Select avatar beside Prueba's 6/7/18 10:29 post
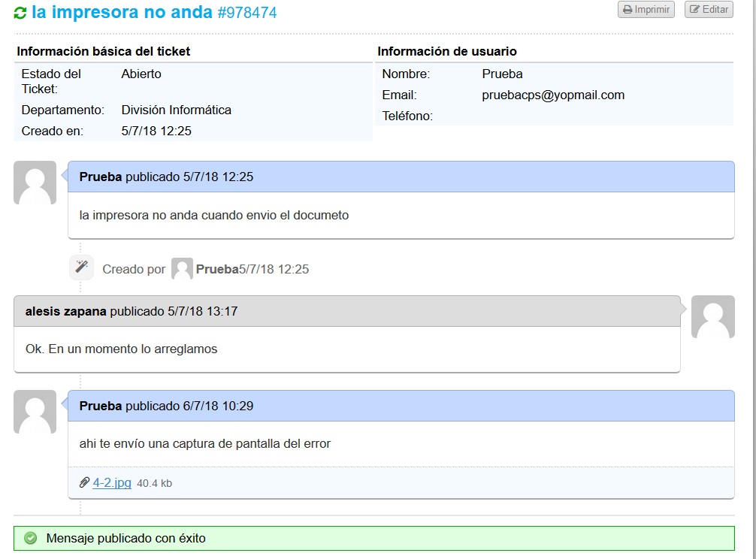756x559 pixels. 35,412
